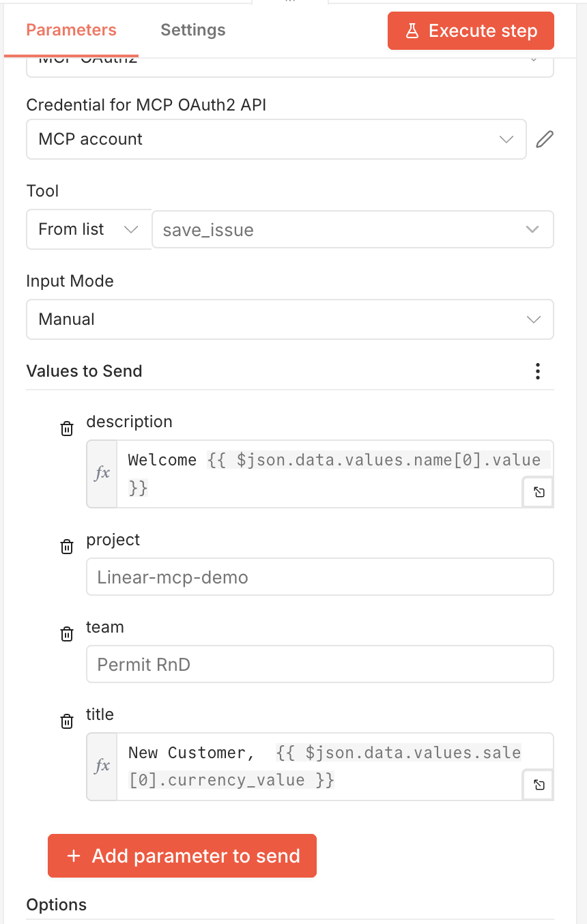This screenshot has height=924, width=587.
Task: Open the Values to Send options menu
Action: 537,371
